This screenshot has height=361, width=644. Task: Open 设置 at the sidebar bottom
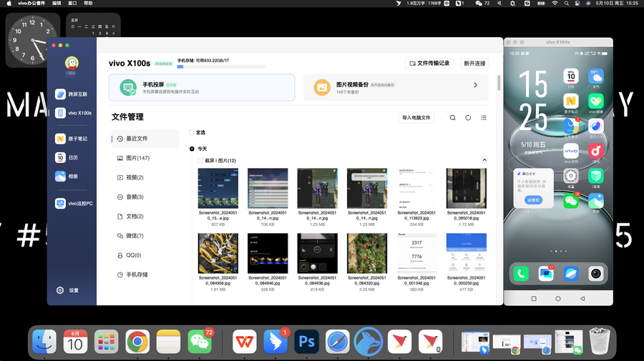pyautogui.click(x=67, y=290)
